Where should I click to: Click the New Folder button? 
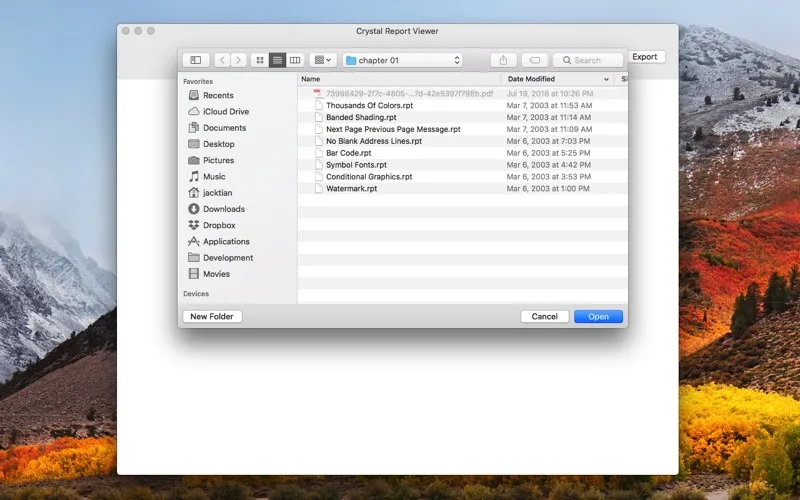212,316
